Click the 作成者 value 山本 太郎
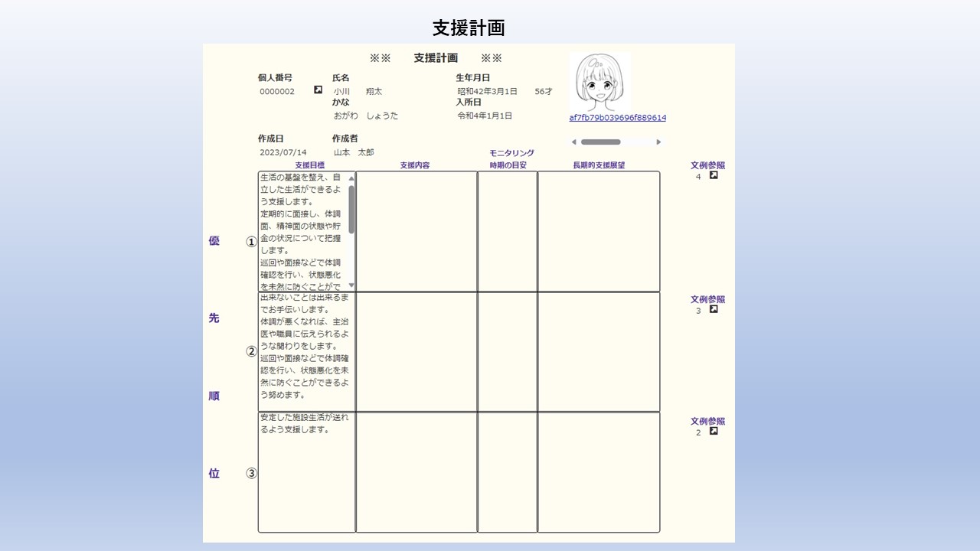The image size is (980, 551). tap(354, 153)
